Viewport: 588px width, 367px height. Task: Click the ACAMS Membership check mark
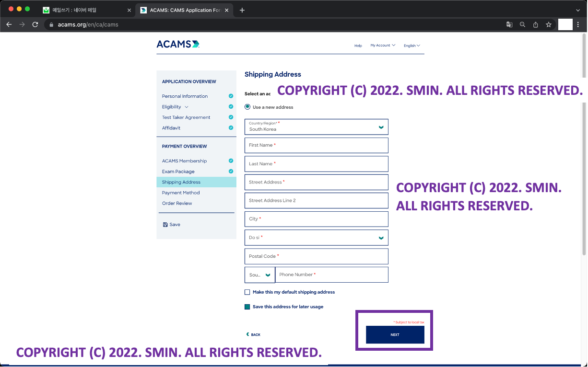click(x=231, y=161)
